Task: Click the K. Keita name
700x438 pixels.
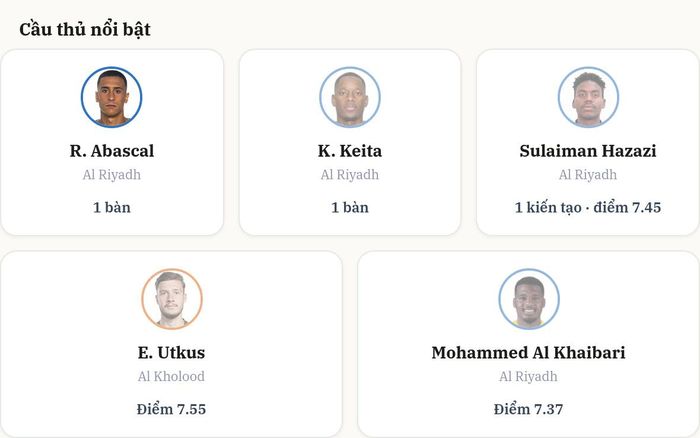Action: (x=350, y=151)
